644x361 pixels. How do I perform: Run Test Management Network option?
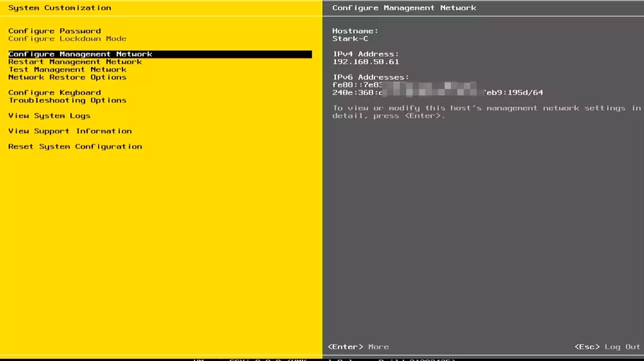pos(67,70)
